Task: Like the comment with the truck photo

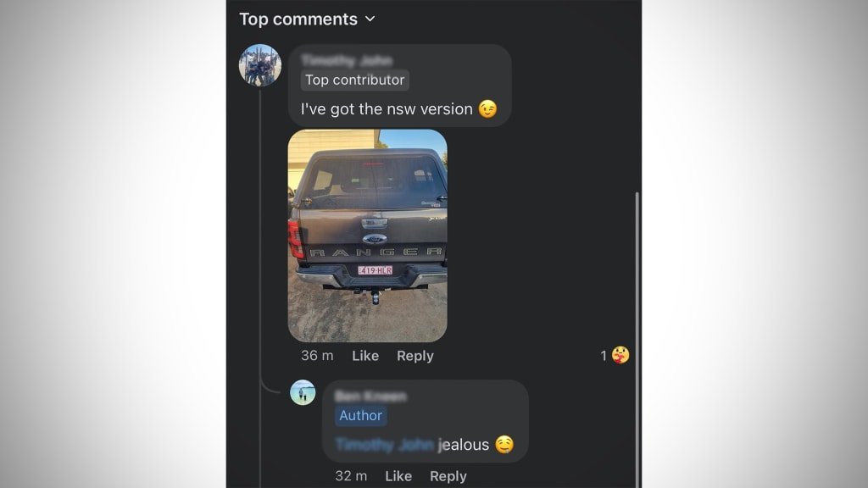Action: click(365, 356)
